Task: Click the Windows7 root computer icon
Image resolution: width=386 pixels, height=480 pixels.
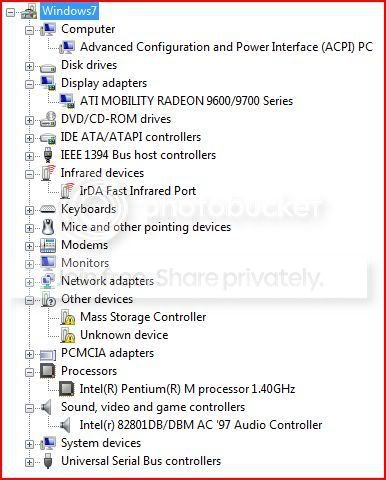Action: point(29,12)
